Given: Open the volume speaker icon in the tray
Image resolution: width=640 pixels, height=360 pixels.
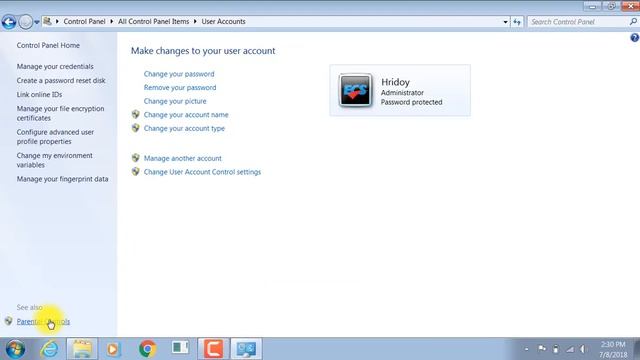Looking at the screenshot, I should (x=583, y=349).
